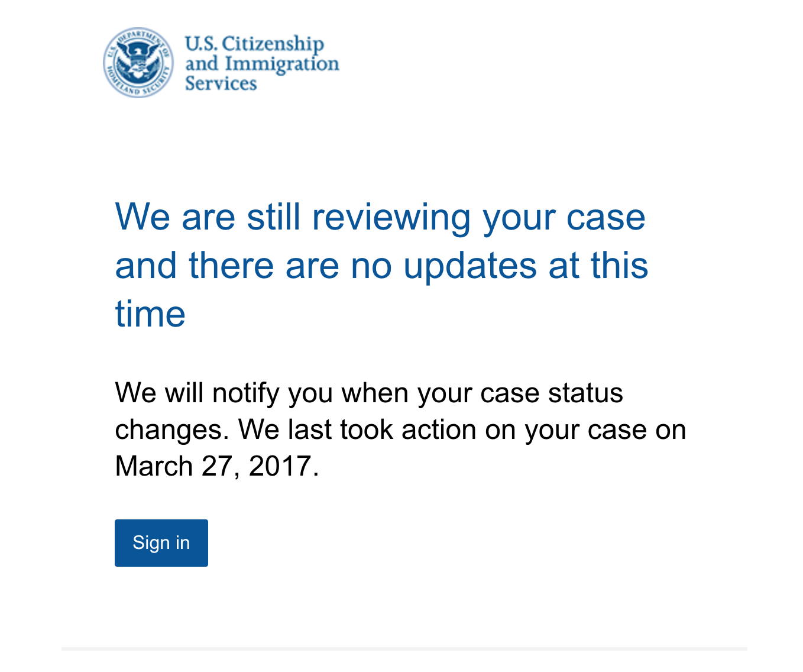Screen dimensions: 803x672
Task: Click the 'Services' word in the logo
Action: (x=221, y=83)
